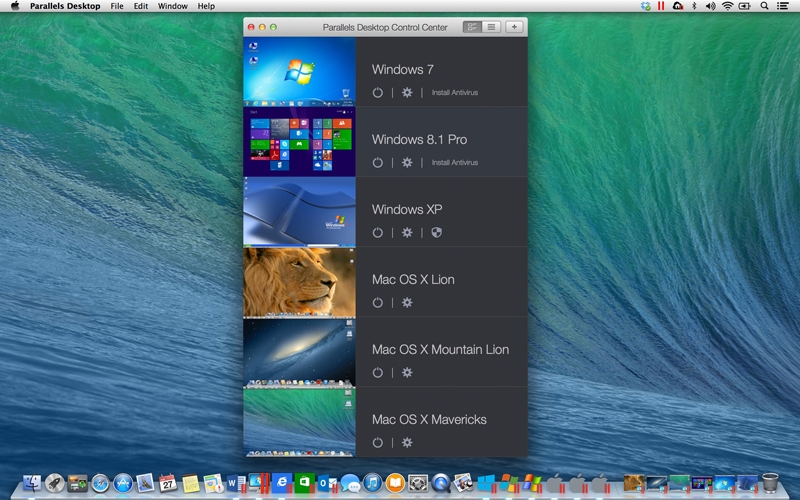Open Spotlight search magnifier in menu bar
This screenshot has height=500, width=800.
click(x=766, y=6)
